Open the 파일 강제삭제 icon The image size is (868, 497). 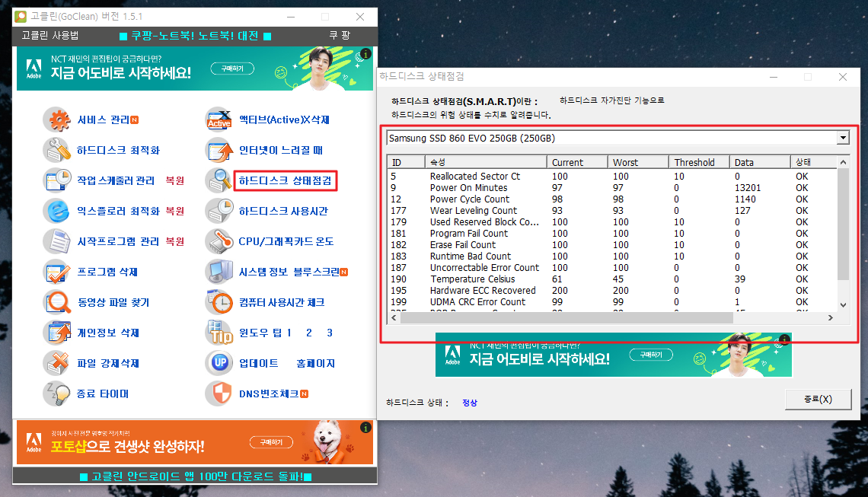[x=57, y=363]
